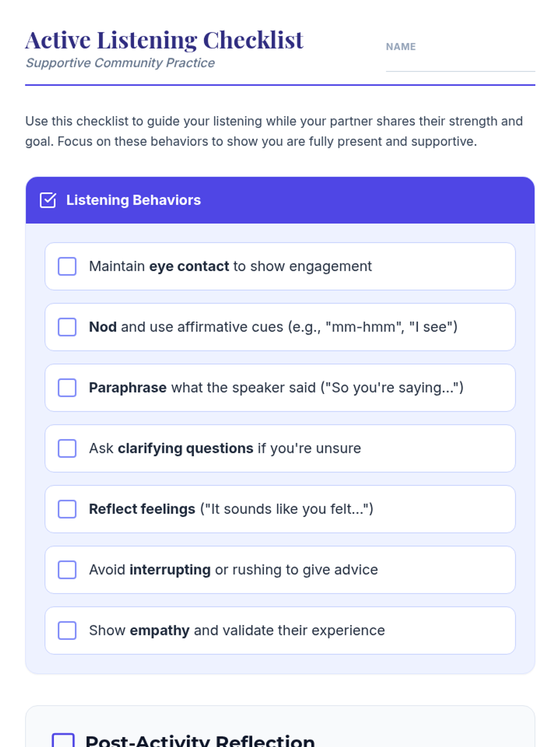Screen dimensions: 560x747
Task: Click the Active Listening Checklist title
Action: (x=164, y=40)
